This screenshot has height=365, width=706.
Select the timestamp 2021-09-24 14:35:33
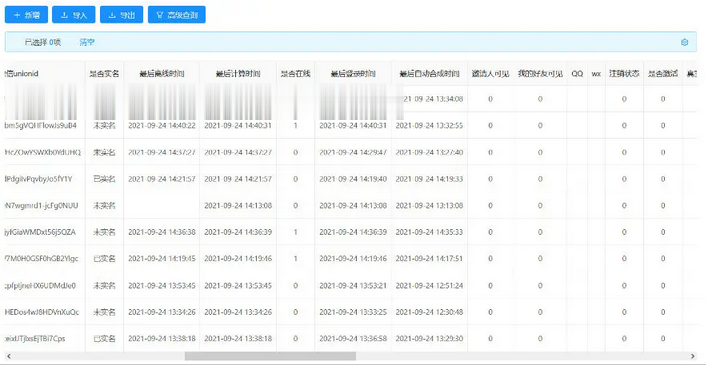[x=429, y=232]
